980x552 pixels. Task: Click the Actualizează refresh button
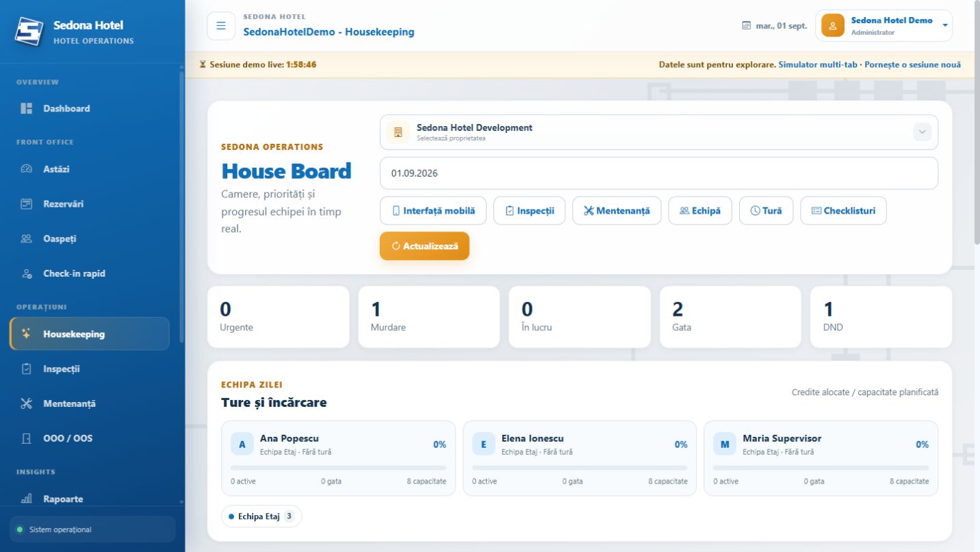pyautogui.click(x=424, y=246)
